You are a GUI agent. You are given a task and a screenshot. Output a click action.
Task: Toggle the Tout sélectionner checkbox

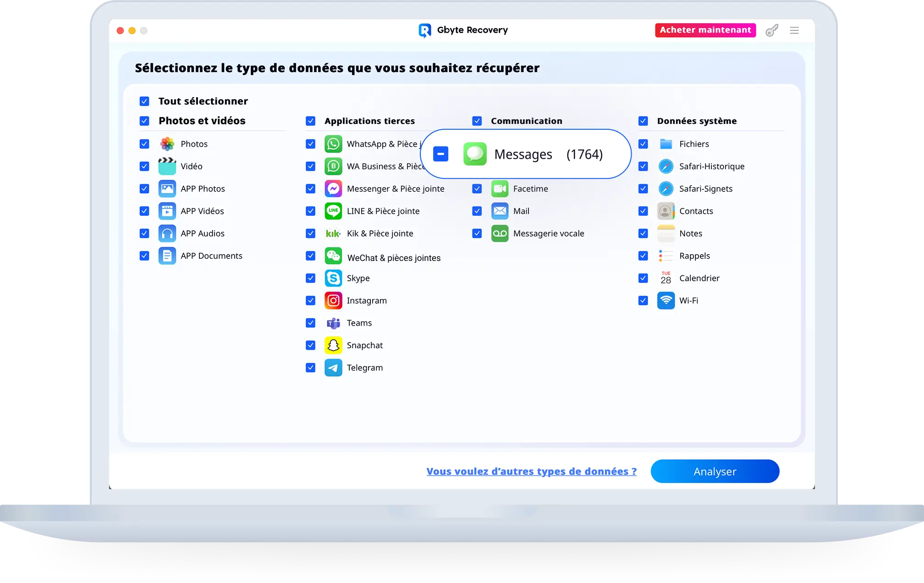tap(144, 101)
